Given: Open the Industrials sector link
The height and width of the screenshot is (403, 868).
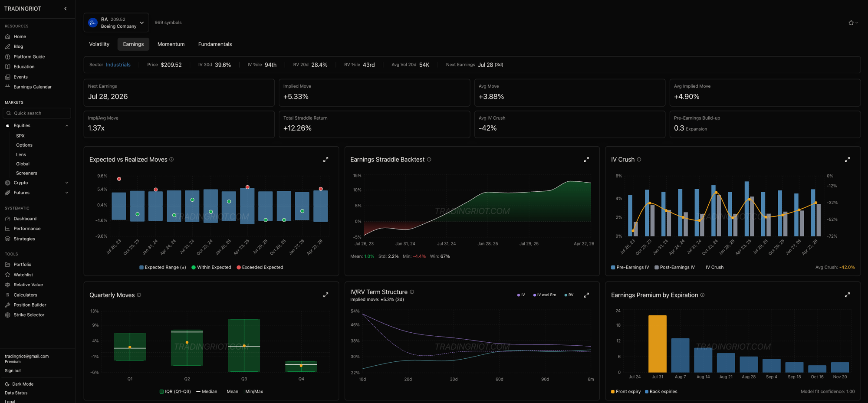Looking at the screenshot, I should tap(118, 65).
